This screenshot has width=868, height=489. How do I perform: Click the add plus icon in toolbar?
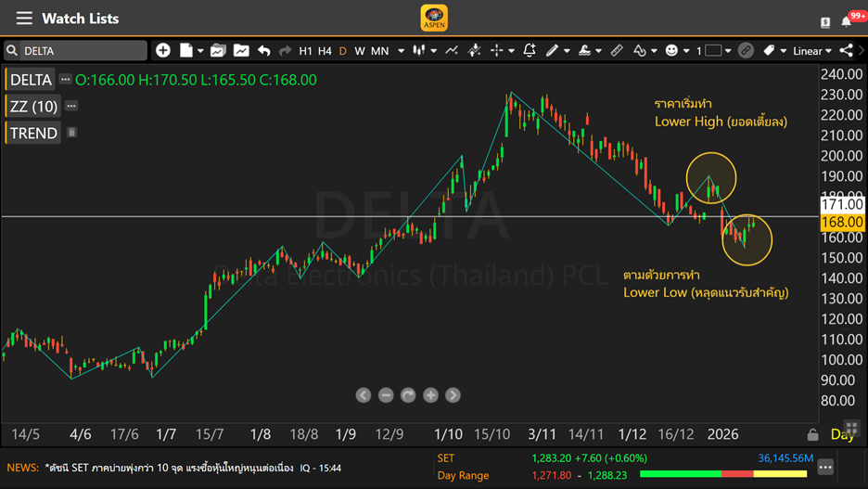pos(163,51)
